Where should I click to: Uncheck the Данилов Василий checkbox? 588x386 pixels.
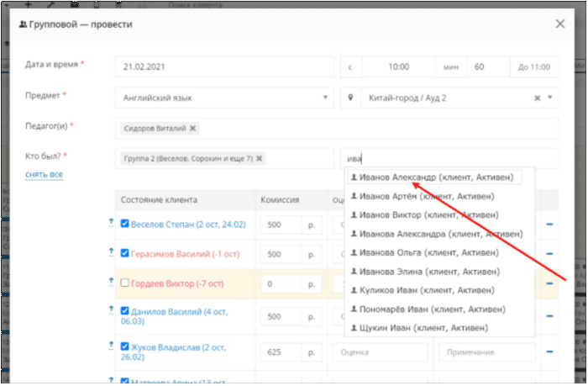click(125, 311)
